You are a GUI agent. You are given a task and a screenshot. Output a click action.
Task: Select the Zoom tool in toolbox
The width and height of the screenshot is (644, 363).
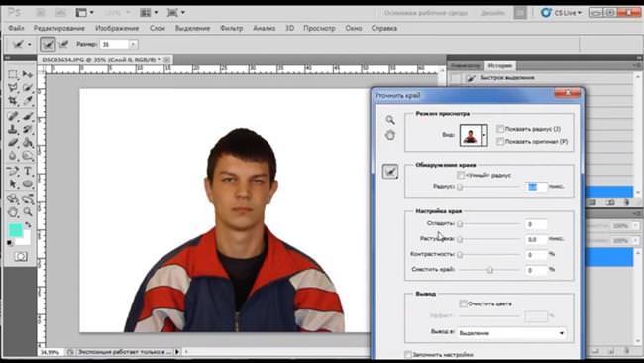[x=28, y=212]
